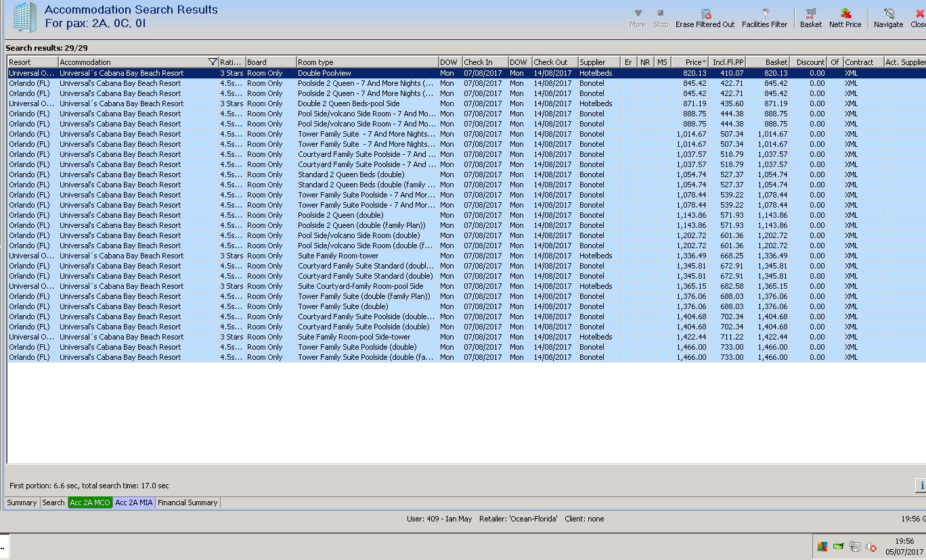Open the AVG antivirus tray icon

[x=822, y=546]
